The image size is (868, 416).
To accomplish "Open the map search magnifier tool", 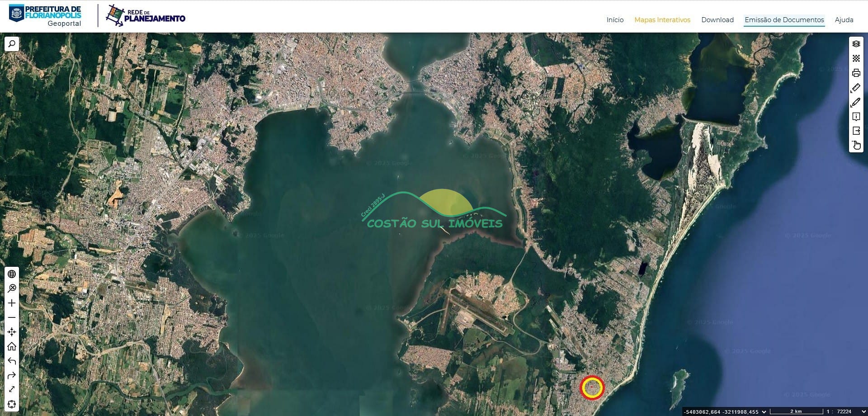I will coord(12,44).
